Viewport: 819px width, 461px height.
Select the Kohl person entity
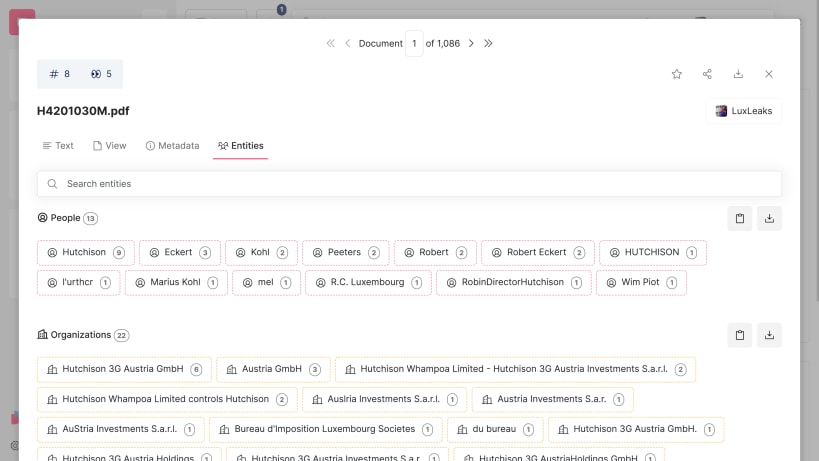click(x=262, y=253)
